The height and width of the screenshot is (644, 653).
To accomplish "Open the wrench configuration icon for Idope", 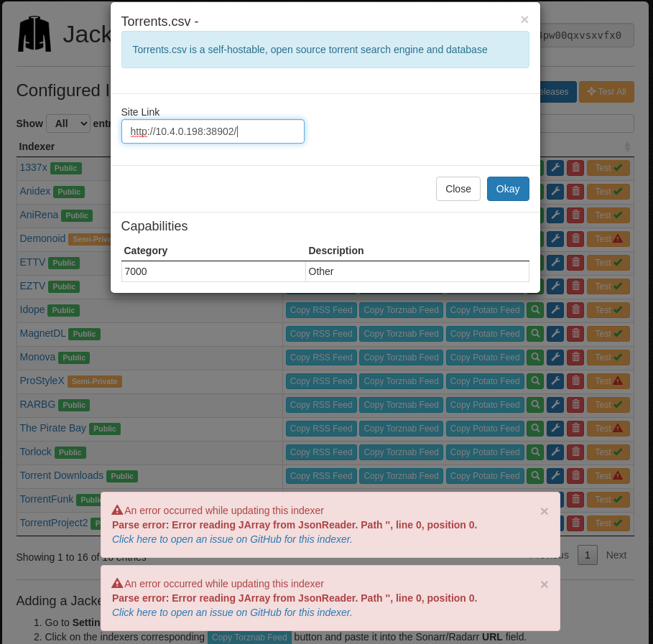I will pos(555,310).
